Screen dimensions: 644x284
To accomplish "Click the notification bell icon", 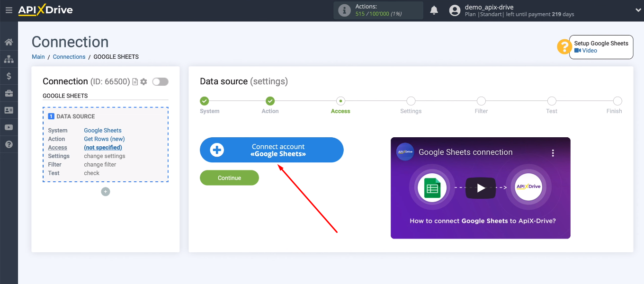I will click(x=434, y=10).
